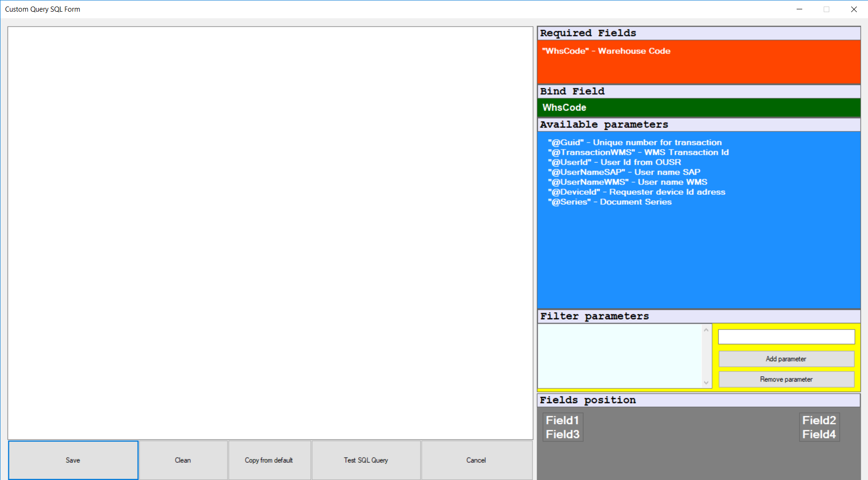Screen dimensions: 868x480
Task: Click the @DeviceId parameter entry
Action: [x=636, y=192]
